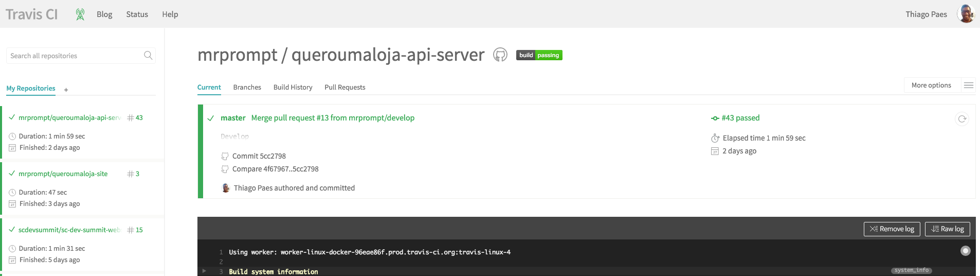Open build #3 of queroumaloja-site

133,174
